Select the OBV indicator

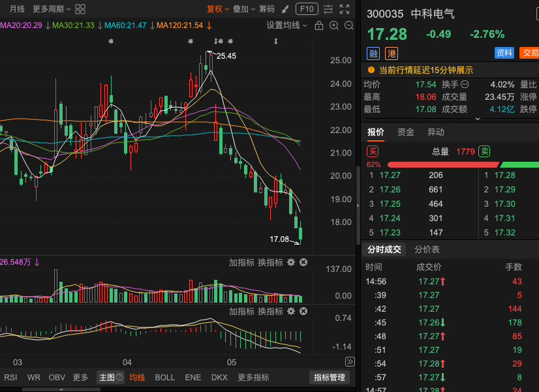click(57, 377)
